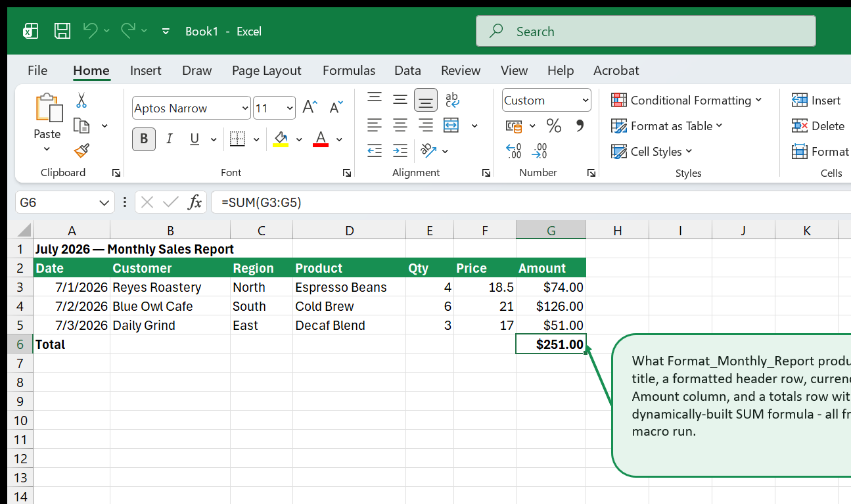The image size is (851, 504).
Task: Click the formula bar showing =SUM(G3:G5)
Action: tap(531, 202)
